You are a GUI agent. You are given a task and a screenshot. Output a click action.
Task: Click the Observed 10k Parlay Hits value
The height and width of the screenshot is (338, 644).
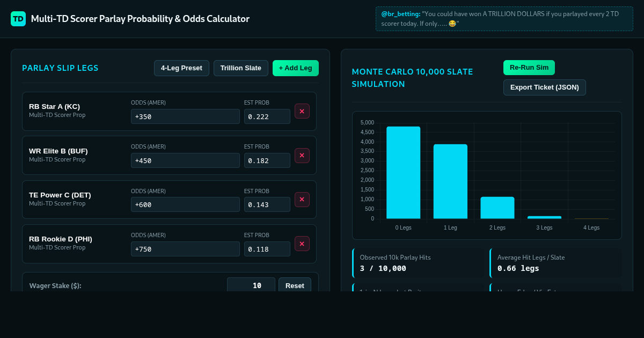click(x=383, y=268)
